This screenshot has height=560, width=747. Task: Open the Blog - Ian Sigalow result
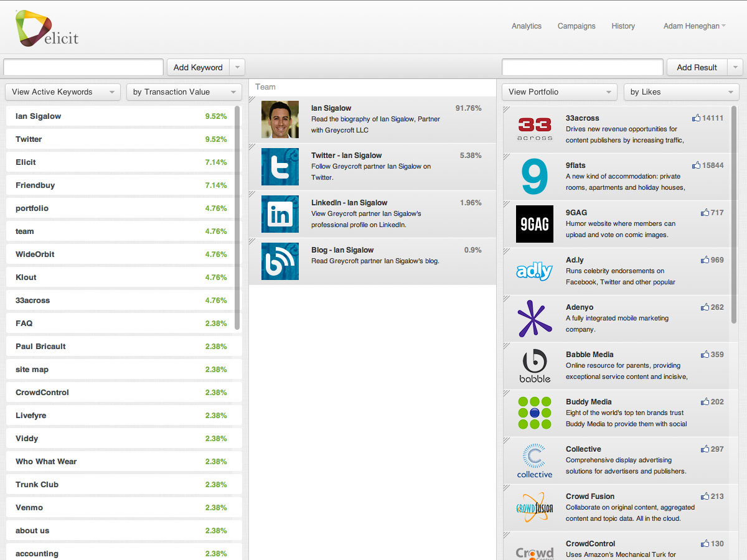point(372,261)
